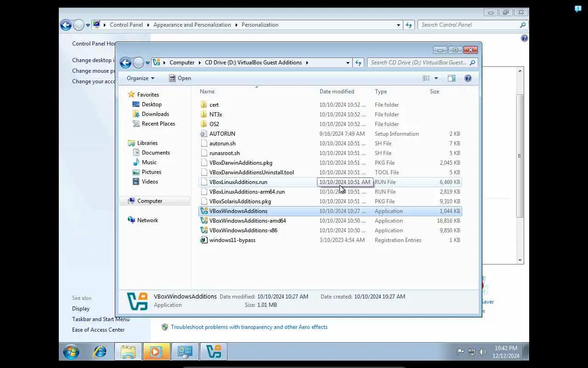Select the VBoxWindowsAdditions-x86 application icon
This screenshot has height=368, width=588.
(x=204, y=230)
